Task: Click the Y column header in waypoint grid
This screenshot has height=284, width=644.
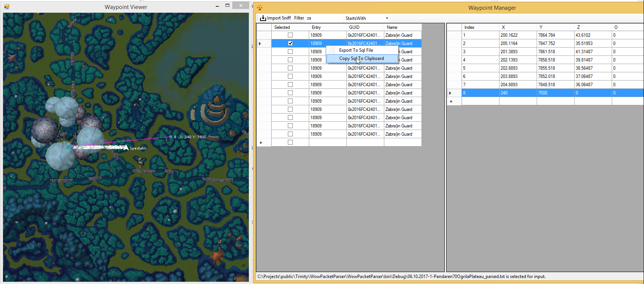Action: click(x=555, y=27)
